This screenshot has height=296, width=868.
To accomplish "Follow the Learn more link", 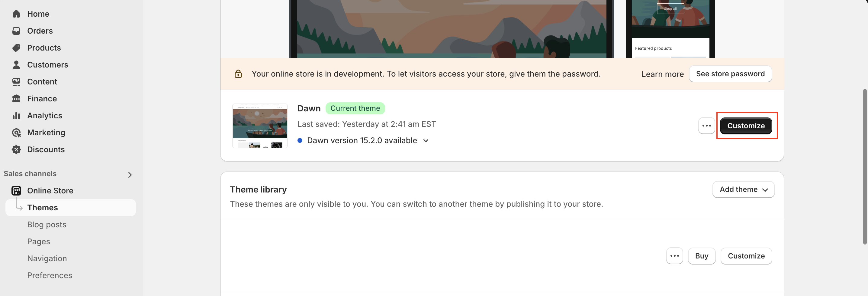I will click(662, 74).
